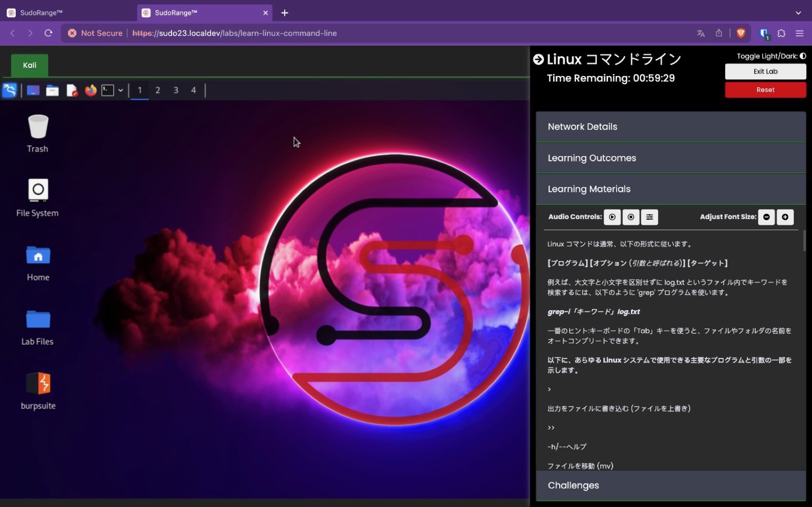Play the audio narration
Image resolution: width=812 pixels, height=507 pixels.
click(612, 217)
